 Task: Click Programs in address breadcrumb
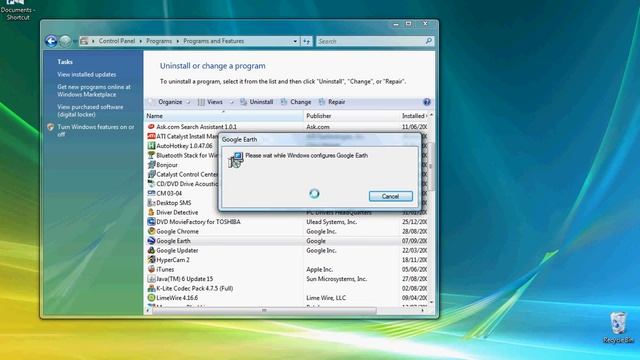pos(159,41)
